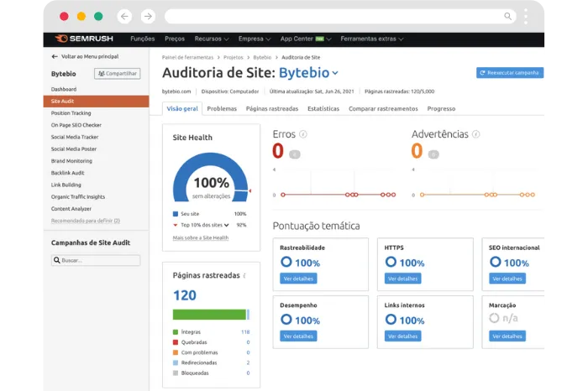Click the Rastreabilidade score circle icon
Image resolution: width=588 pixels, height=391 pixels.
(286, 262)
